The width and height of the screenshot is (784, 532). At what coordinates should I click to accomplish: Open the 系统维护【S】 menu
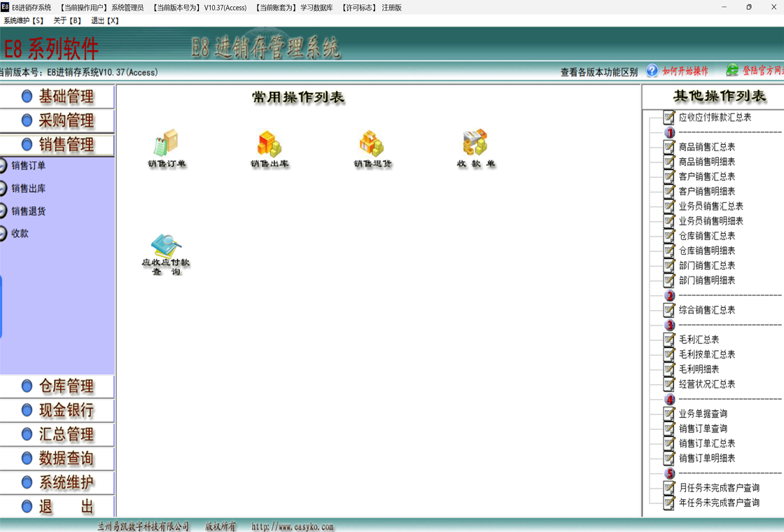24,21
